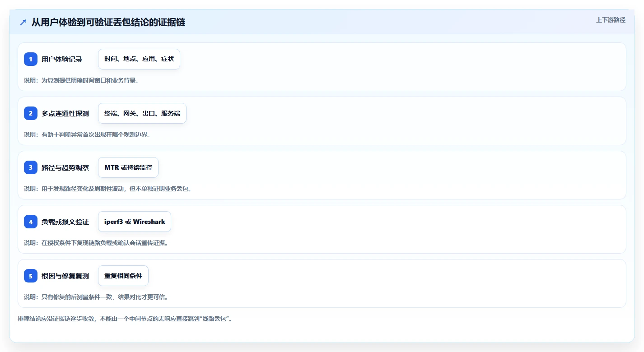Click the 路径与趋势观察 step label
The height and width of the screenshot is (352, 644).
(65, 167)
